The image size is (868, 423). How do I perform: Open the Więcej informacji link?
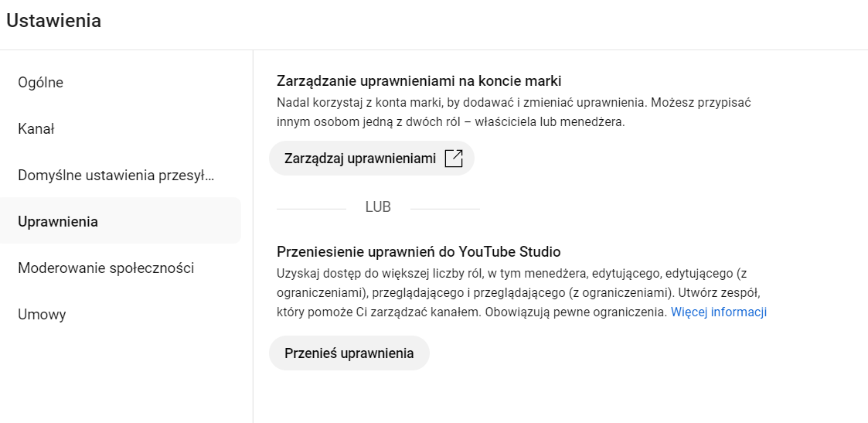coord(719,312)
